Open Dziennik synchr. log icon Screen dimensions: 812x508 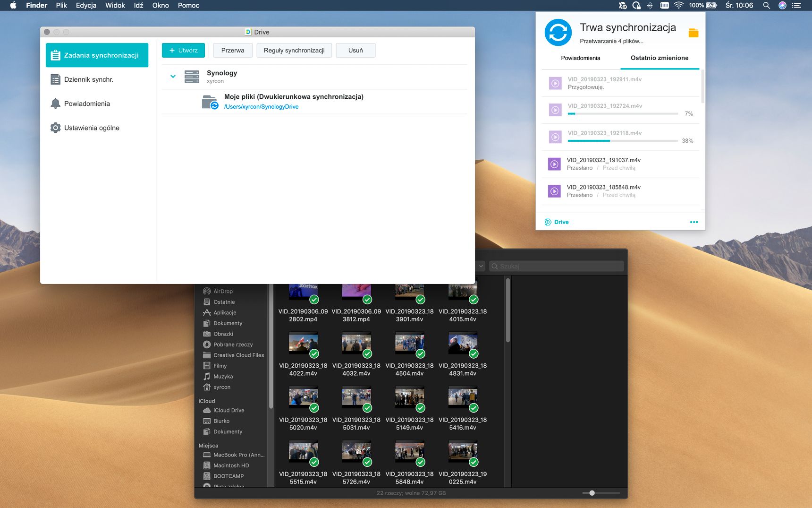55,79
